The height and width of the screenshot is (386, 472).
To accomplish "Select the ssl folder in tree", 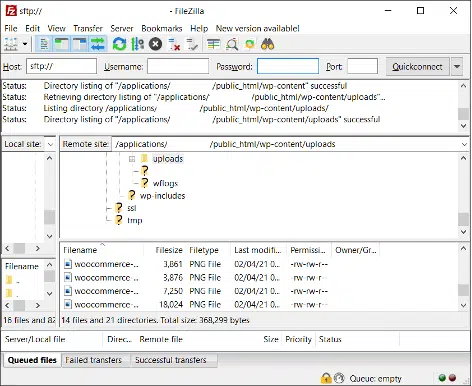I will point(132,208).
